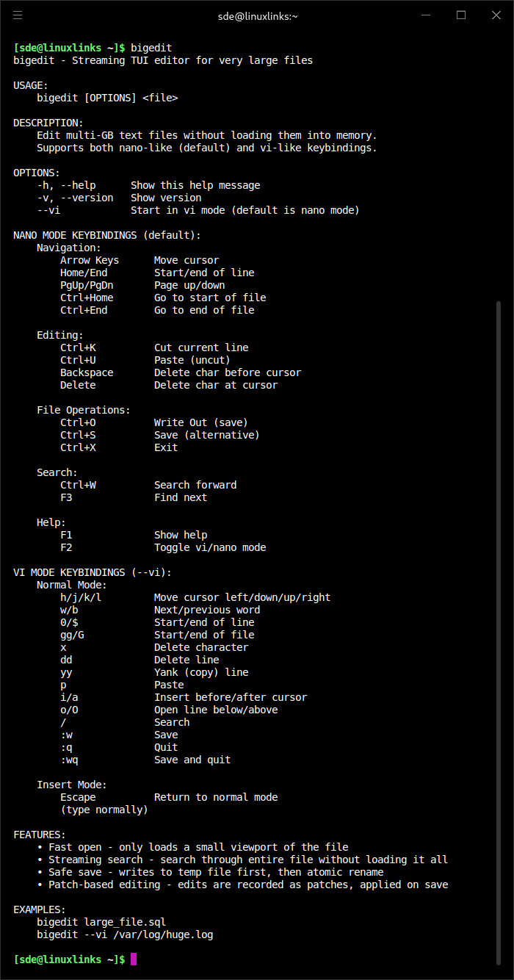Close the sde@linuxlinks terminal window
This screenshot has width=514, height=980.
496,15
